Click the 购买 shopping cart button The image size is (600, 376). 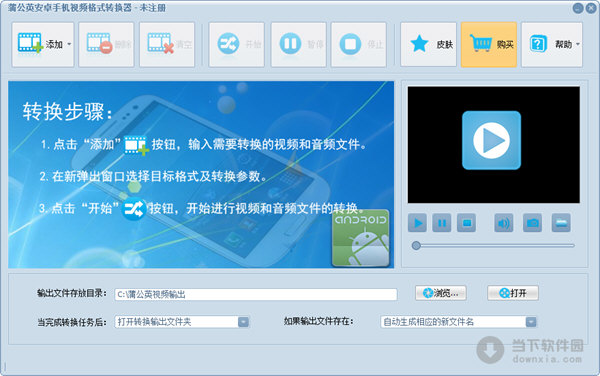tap(489, 45)
